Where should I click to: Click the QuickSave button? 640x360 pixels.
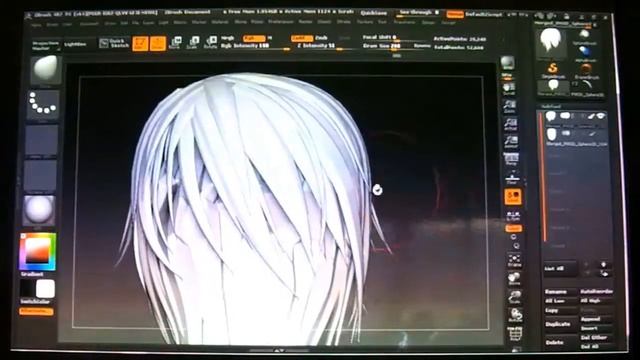(x=373, y=13)
